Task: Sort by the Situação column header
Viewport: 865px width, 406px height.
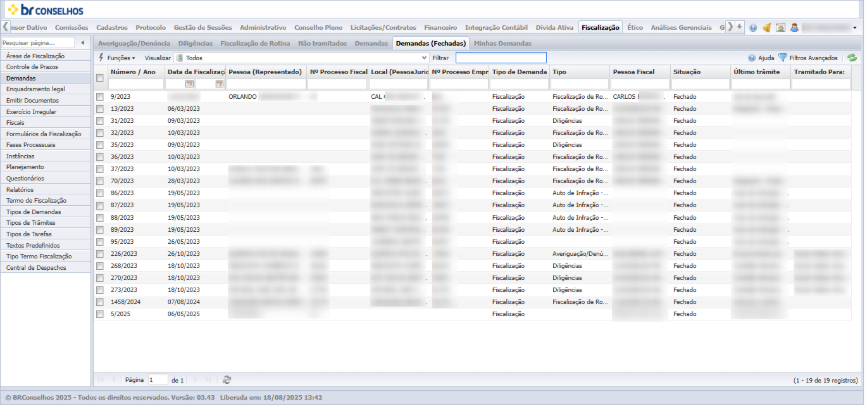Action: [700, 72]
